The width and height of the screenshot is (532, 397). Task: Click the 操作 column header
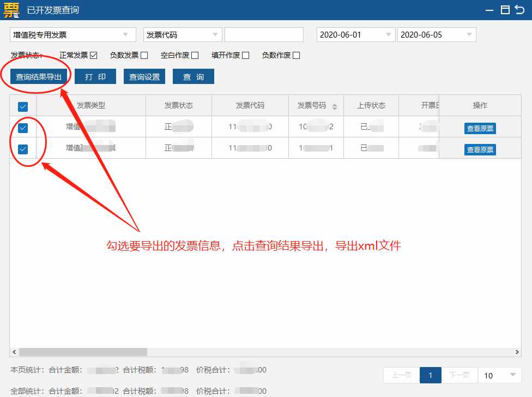(x=480, y=106)
